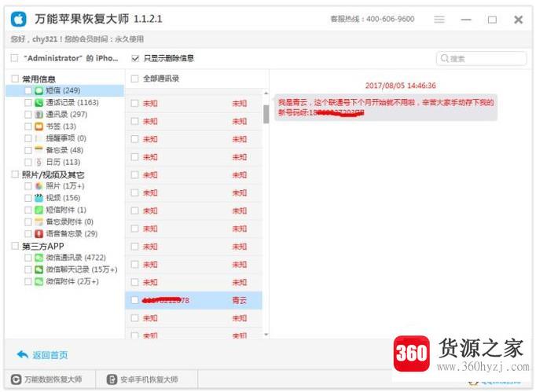This screenshot has height=392, width=536.
Task: Close the recovery app window
Action: (x=519, y=20)
